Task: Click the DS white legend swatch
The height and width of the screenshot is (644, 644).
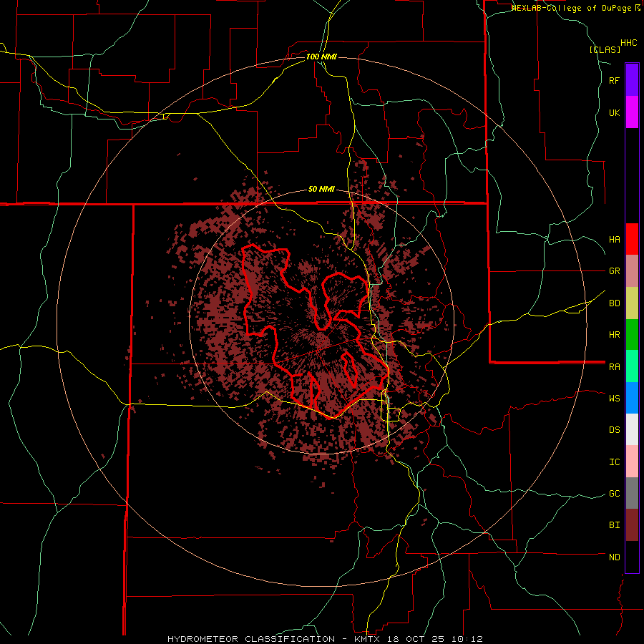Action: coord(632,429)
